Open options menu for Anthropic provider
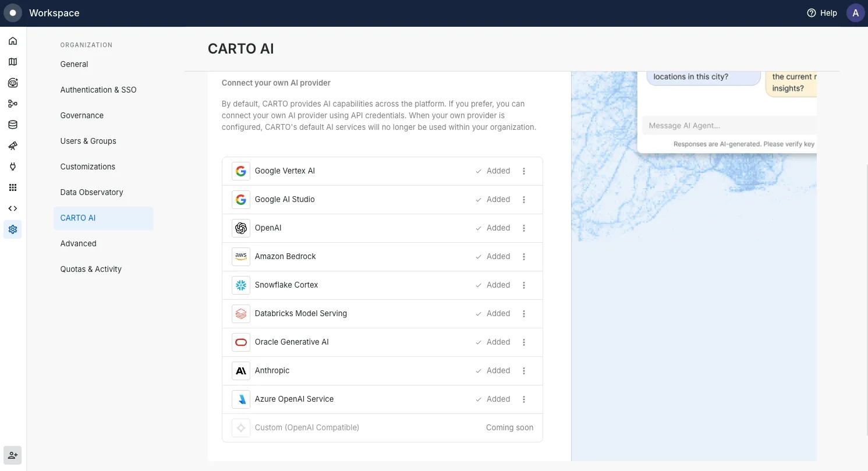This screenshot has width=868, height=471. coord(523,370)
